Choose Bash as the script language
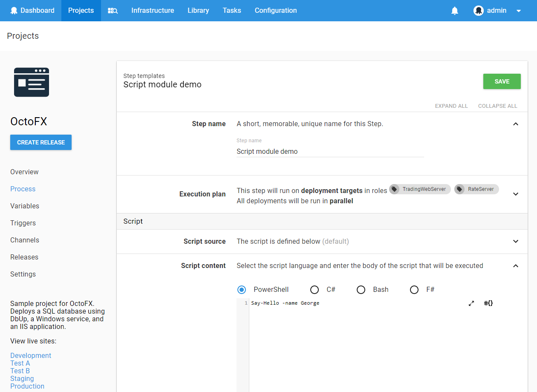This screenshot has height=392, width=537. pyautogui.click(x=361, y=290)
